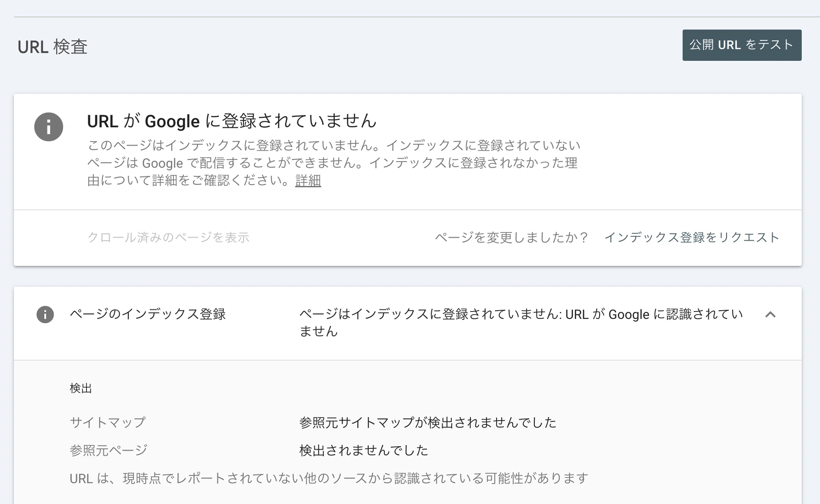This screenshot has height=504, width=820.
Task: Click the info icon next to ページのインデックス登録
Action: 45,315
